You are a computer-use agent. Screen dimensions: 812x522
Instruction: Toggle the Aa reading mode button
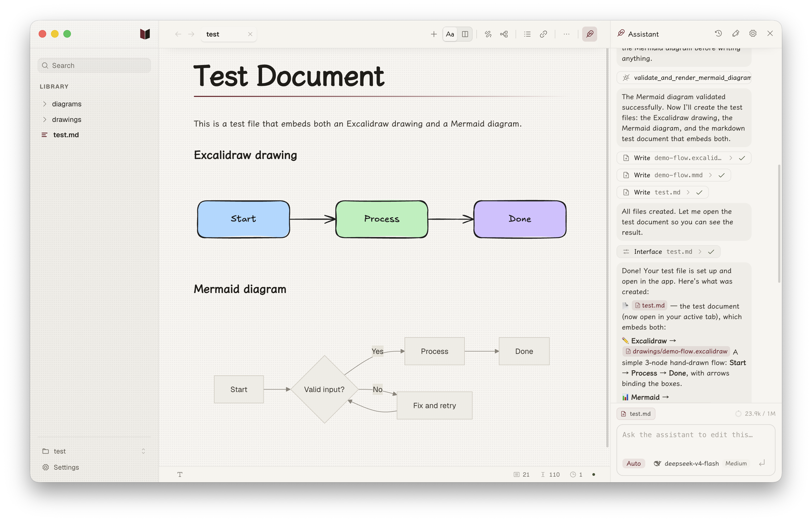pos(450,34)
